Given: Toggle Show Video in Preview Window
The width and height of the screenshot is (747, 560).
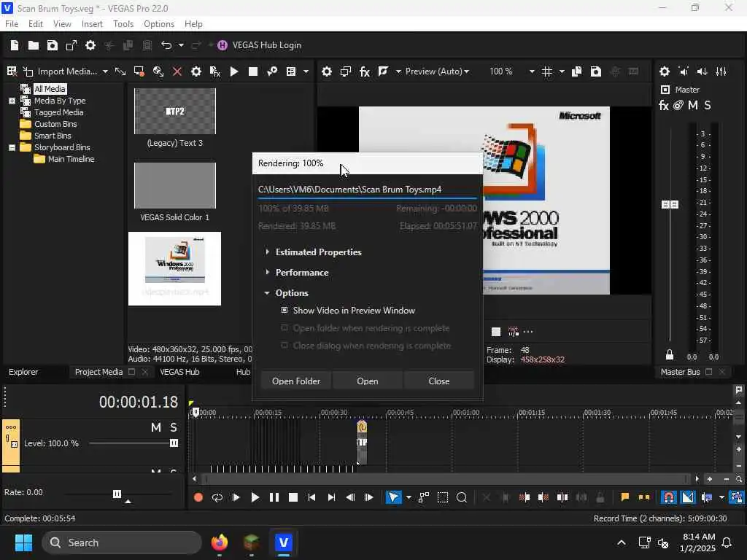Looking at the screenshot, I should (285, 310).
